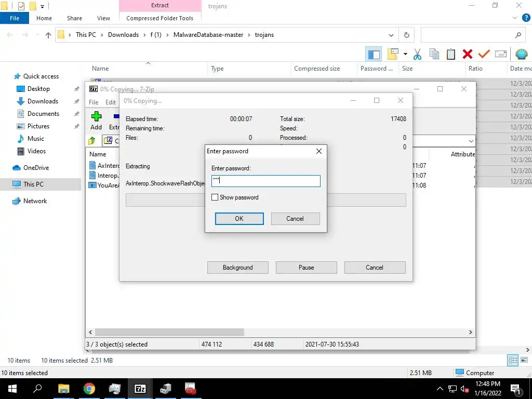The height and width of the screenshot is (399, 532).
Task: Open the Home ribbon tab
Action: (44, 18)
